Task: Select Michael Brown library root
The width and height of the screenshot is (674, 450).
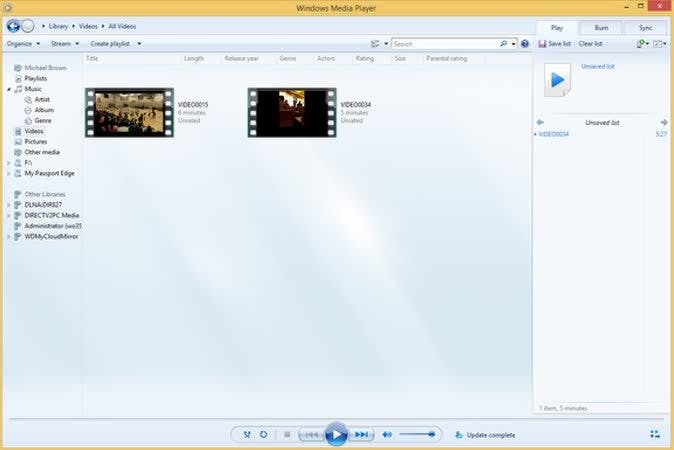Action: [x=45, y=68]
